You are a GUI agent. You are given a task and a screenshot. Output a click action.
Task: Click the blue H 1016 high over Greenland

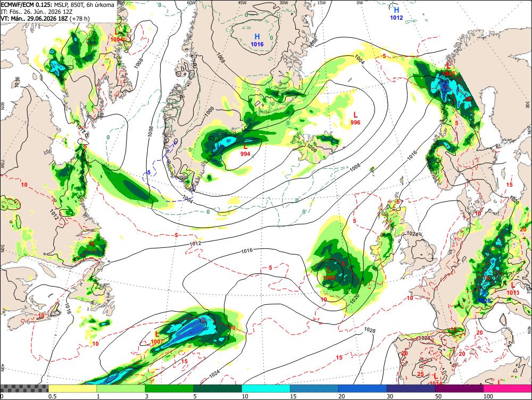tap(257, 40)
